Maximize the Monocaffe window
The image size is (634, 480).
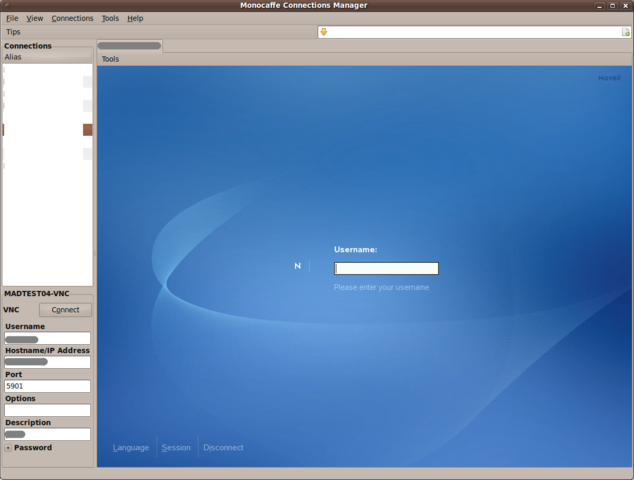(613, 6)
